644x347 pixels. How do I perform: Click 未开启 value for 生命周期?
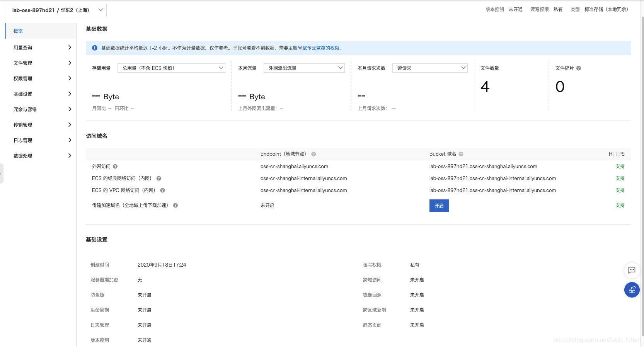[x=145, y=310]
